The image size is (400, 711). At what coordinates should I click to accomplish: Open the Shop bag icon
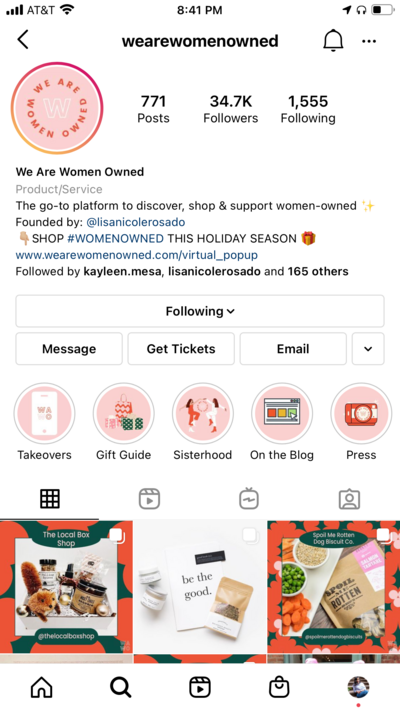pyautogui.click(x=279, y=687)
